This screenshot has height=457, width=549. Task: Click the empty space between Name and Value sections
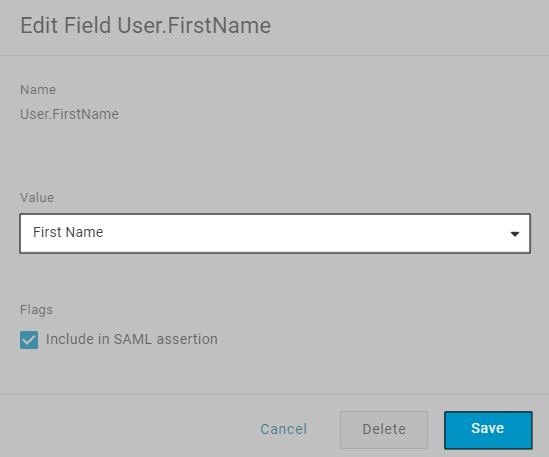point(274,156)
